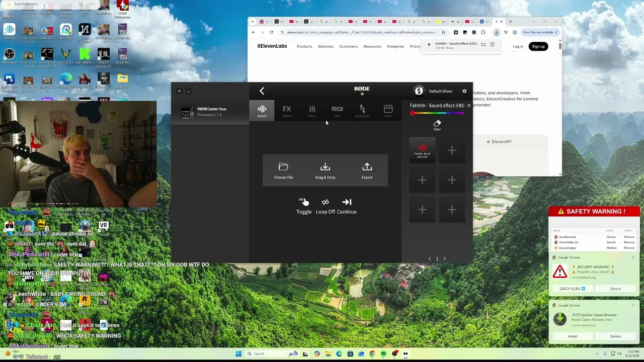Click the Default Show profile icon
Viewport: 644px width, 362px height.
[x=419, y=91]
